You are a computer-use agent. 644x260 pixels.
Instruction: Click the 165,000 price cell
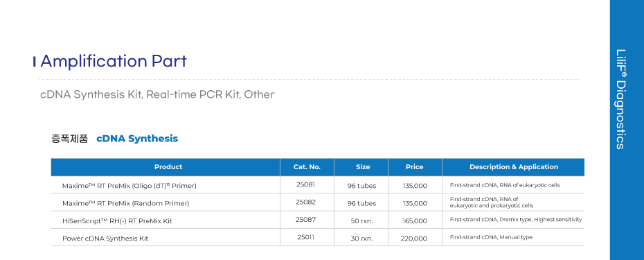click(415, 221)
